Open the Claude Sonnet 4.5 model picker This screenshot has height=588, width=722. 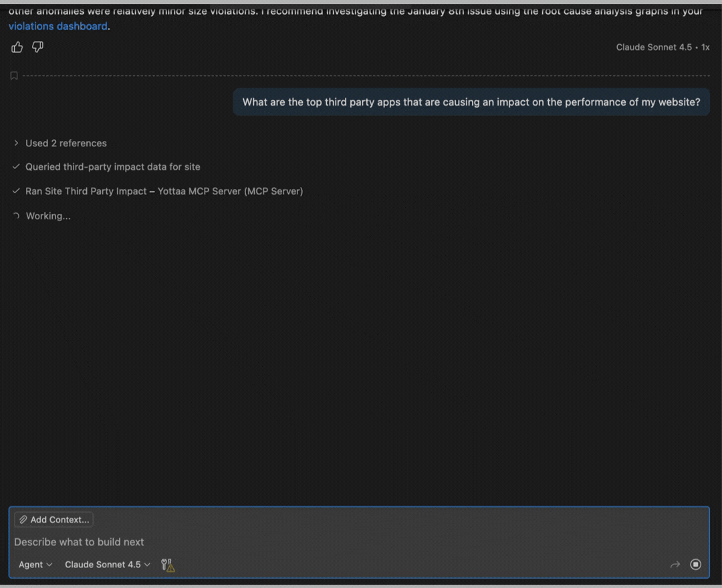coord(107,565)
